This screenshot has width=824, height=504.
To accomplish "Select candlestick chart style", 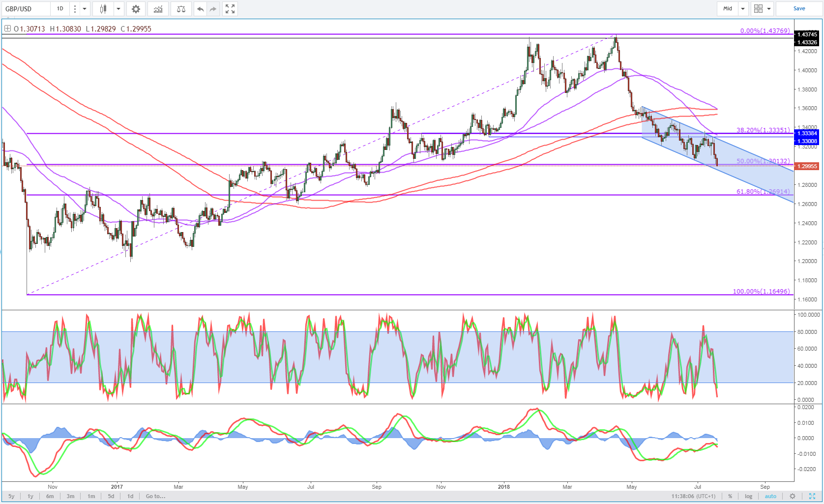I will (103, 9).
